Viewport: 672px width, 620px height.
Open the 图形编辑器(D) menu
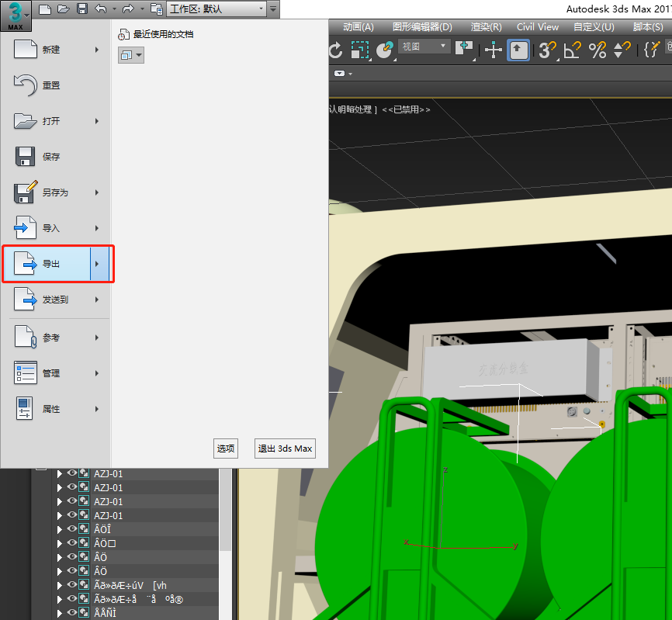pyautogui.click(x=423, y=27)
